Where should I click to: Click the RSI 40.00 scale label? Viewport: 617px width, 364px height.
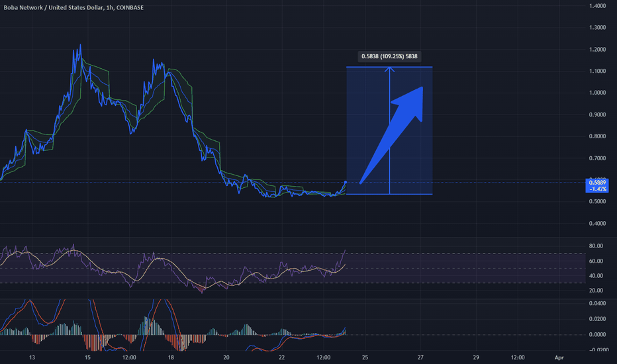tap(596, 276)
